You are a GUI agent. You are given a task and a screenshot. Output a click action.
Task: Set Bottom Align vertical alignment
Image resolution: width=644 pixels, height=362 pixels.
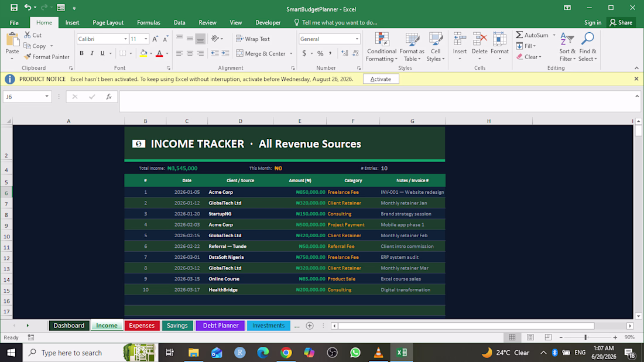tap(200, 39)
